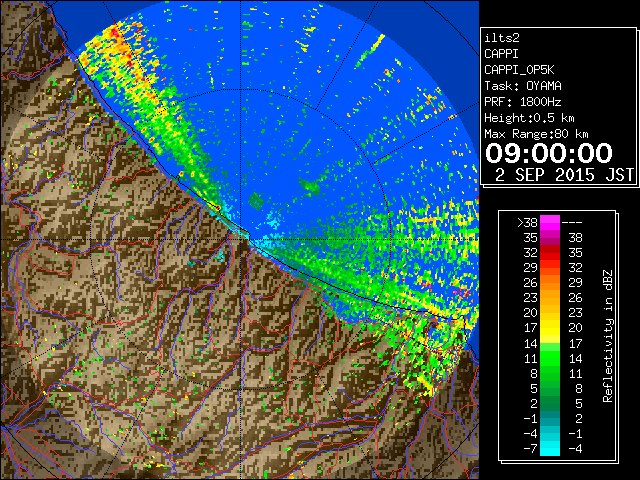Image resolution: width=640 pixels, height=480 pixels.
Task: Click the Reflectivity in dBZ legend title
Action: point(608,336)
